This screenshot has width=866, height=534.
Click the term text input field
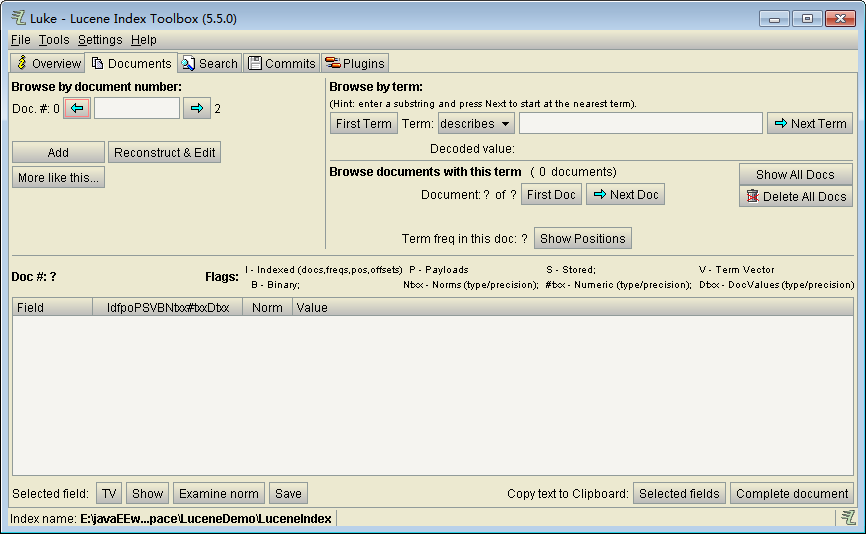point(640,123)
